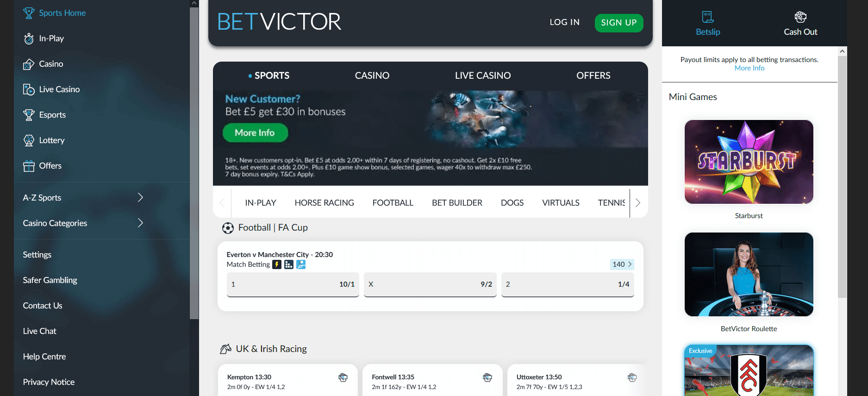Click the football icon beside FA Cup

(228, 228)
